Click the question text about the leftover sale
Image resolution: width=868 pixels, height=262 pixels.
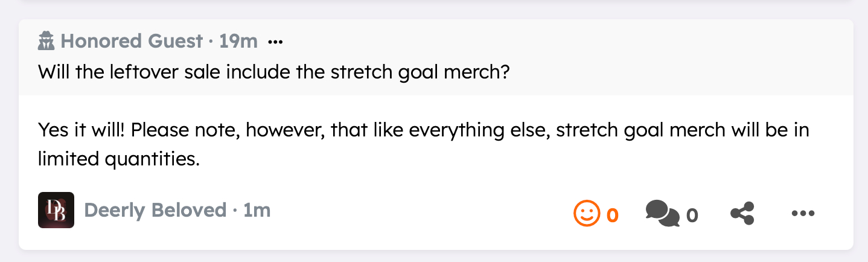point(275,73)
